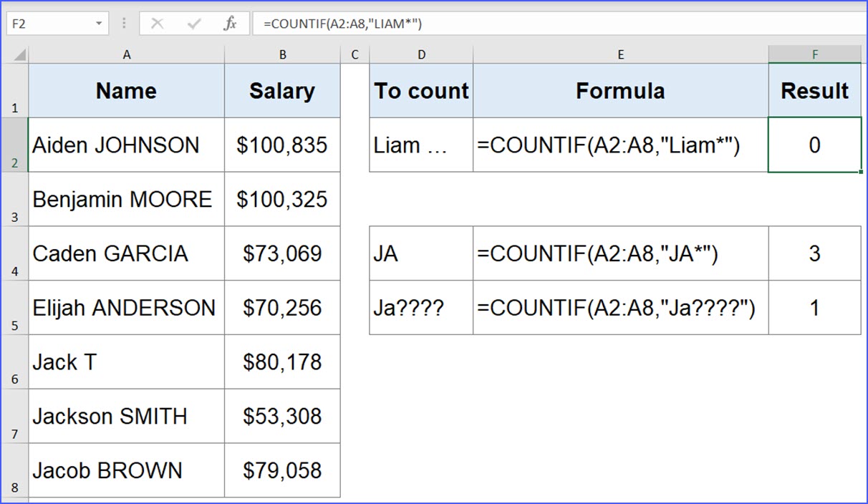Select column F header
Viewport: 868px width, 504px height.
point(814,54)
